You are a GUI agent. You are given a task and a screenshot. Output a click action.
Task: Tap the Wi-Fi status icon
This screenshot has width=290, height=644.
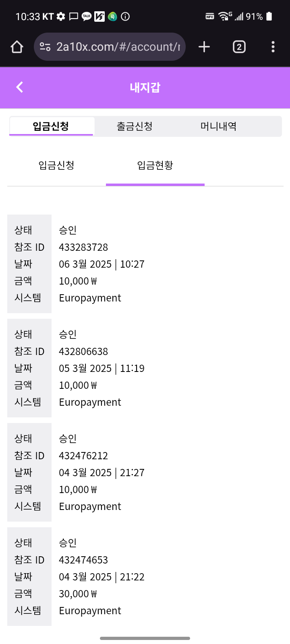coord(224,17)
